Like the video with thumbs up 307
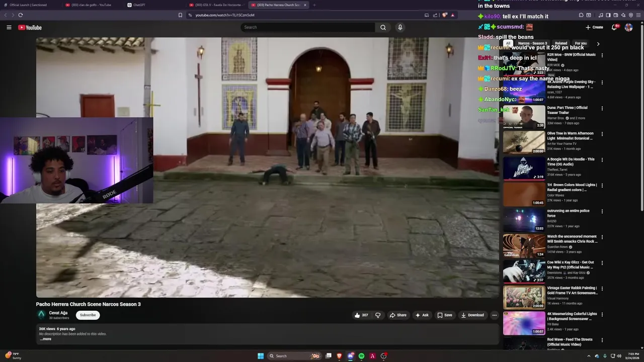The width and height of the screenshot is (644, 362). tap(361, 315)
